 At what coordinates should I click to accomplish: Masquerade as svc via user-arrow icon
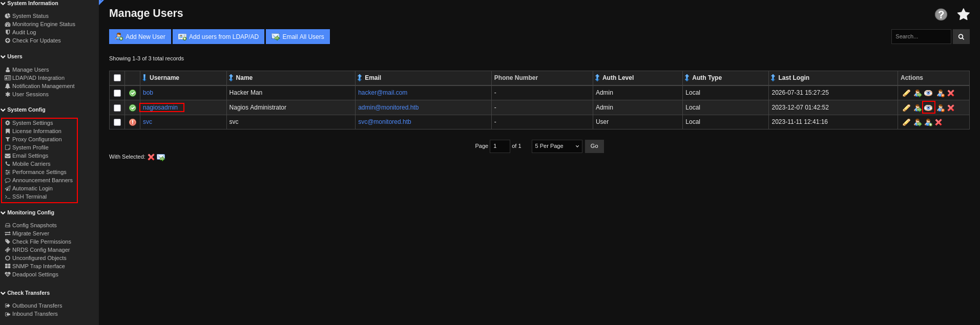(x=918, y=122)
